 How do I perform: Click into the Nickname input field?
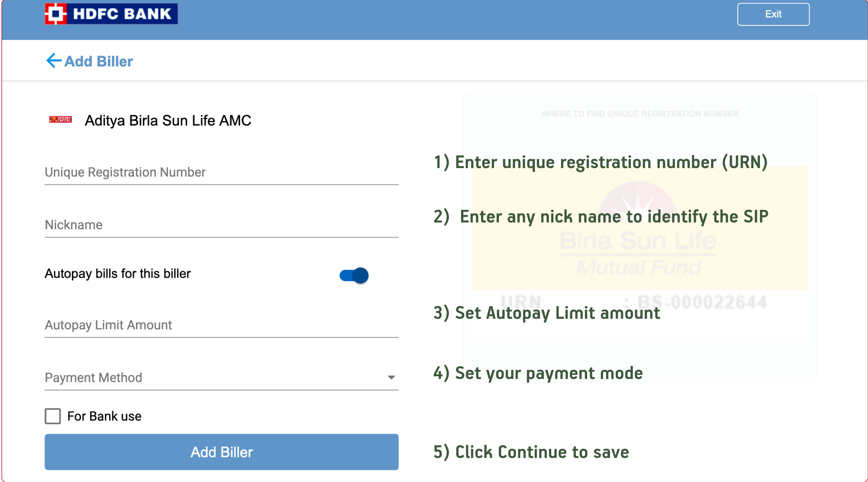[222, 225]
